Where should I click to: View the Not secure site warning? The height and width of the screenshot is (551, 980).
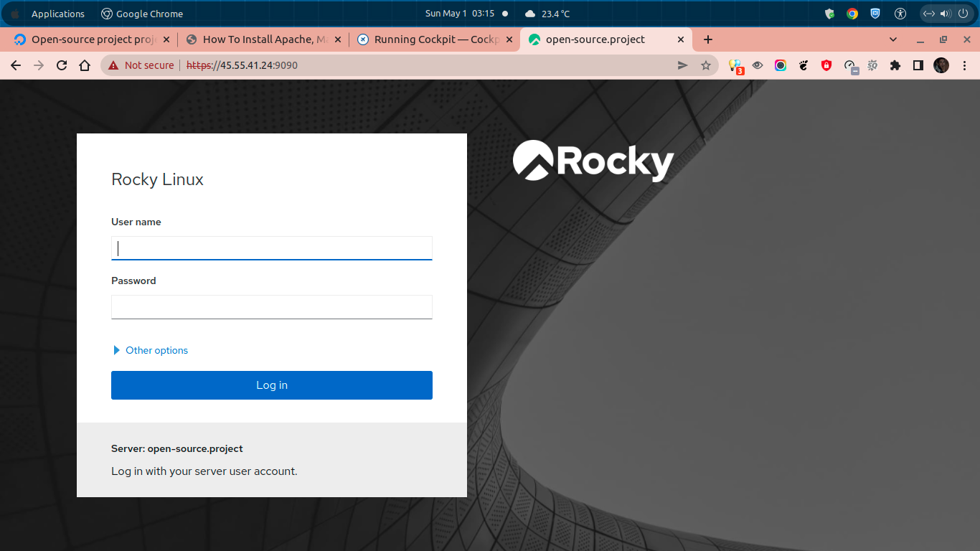pos(141,65)
